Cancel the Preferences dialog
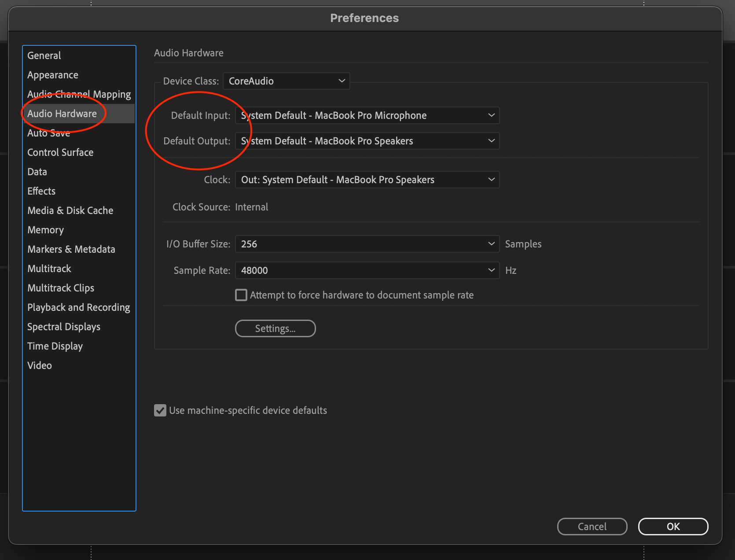 pyautogui.click(x=592, y=527)
